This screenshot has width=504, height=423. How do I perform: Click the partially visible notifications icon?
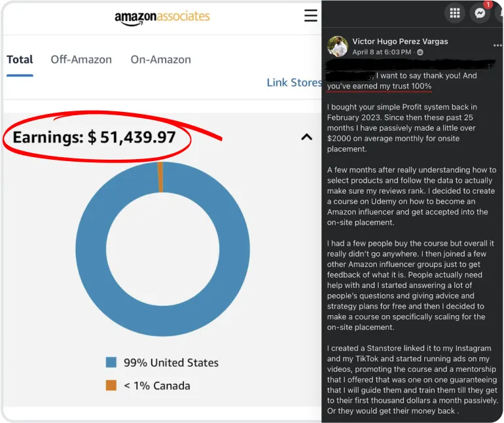click(501, 12)
